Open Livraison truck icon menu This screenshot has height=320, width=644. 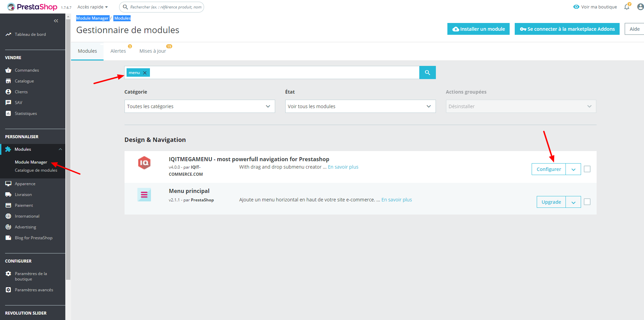click(8, 195)
